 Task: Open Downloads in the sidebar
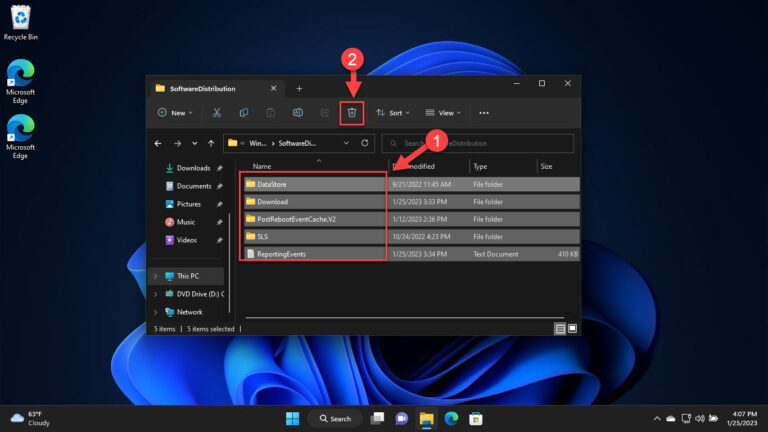[x=193, y=168]
